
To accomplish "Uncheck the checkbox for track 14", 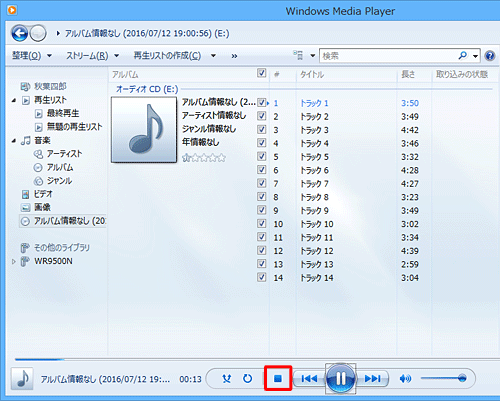I will point(262,277).
